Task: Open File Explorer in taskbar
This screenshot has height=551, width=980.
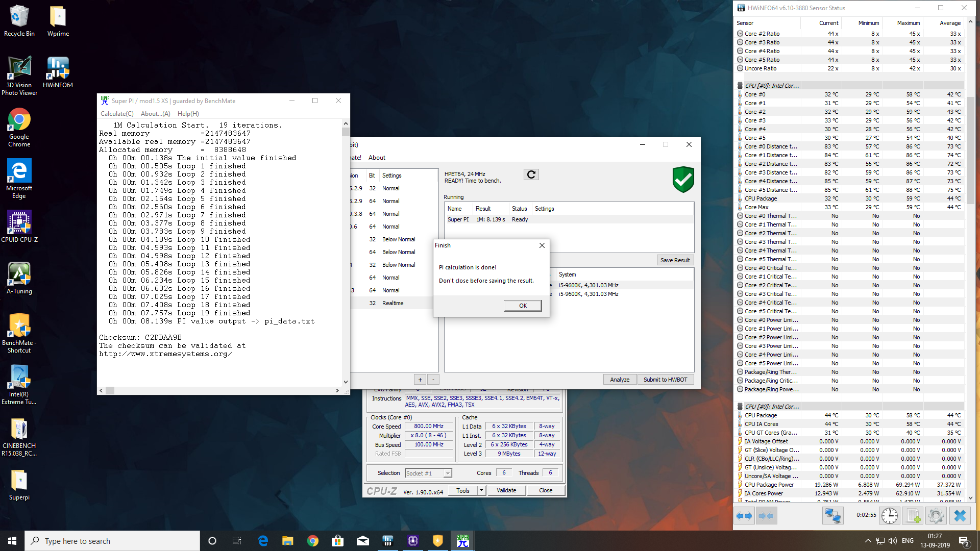Action: (x=288, y=541)
